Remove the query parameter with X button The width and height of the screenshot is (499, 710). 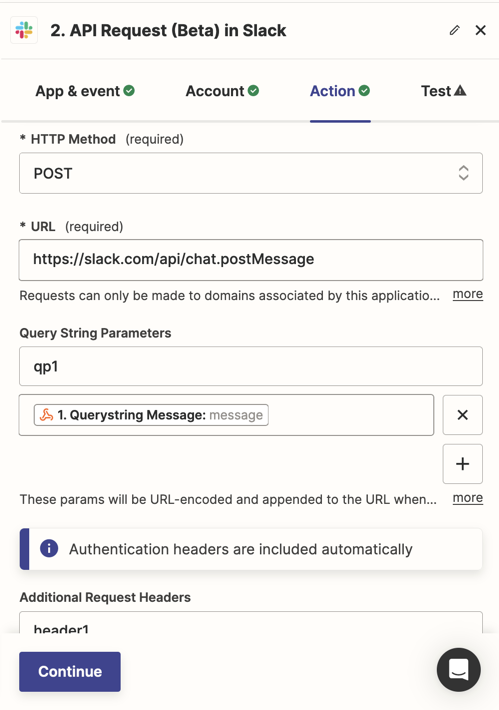pyautogui.click(x=462, y=415)
